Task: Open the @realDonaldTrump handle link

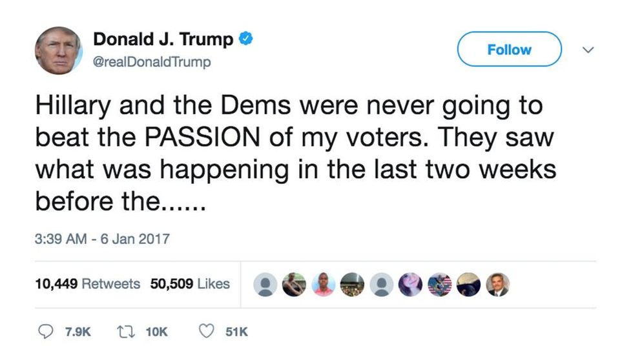Action: pyautogui.click(x=152, y=63)
